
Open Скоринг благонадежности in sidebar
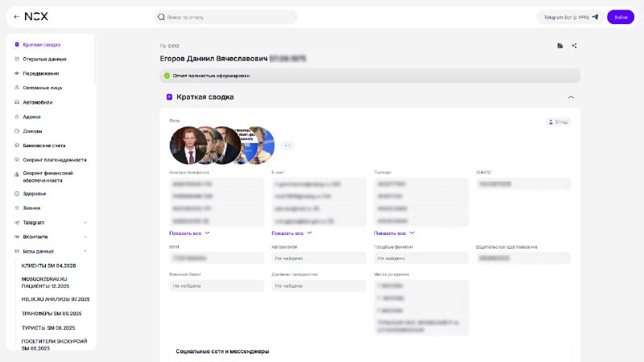tap(55, 159)
